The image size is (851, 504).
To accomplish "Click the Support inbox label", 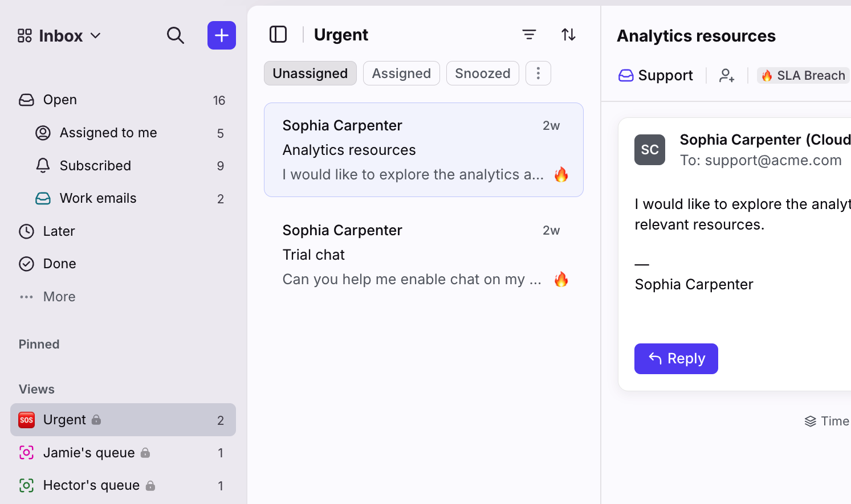I will 665,75.
